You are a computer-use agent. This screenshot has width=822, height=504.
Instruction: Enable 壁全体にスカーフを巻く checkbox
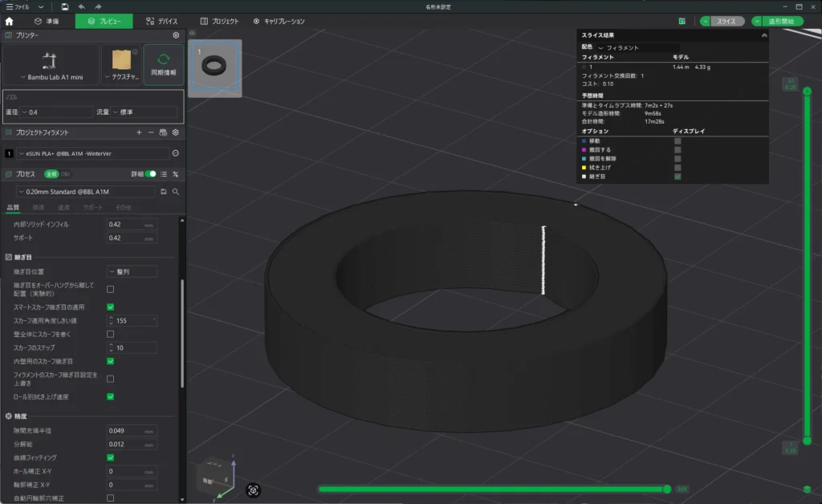[110, 334]
